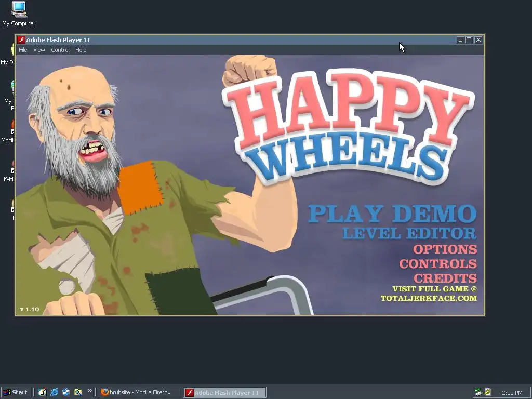The image size is (532, 399).
Task: Click the Start button
Action: coord(15,392)
